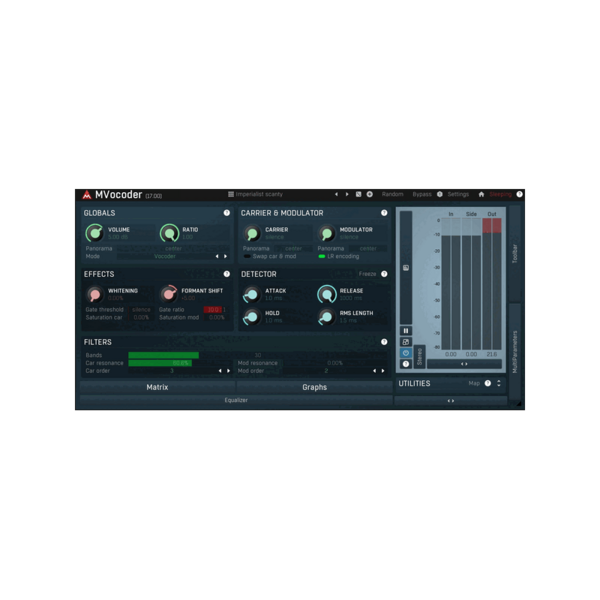This screenshot has width=600, height=600.
Task: Click the Modulator knob
Action: click(x=326, y=233)
